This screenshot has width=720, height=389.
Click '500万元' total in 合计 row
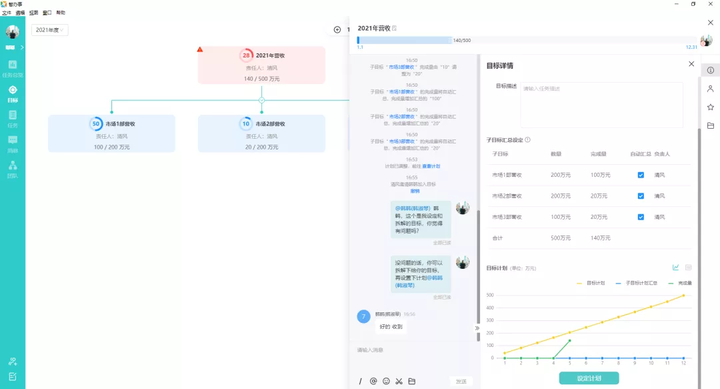[x=561, y=238]
